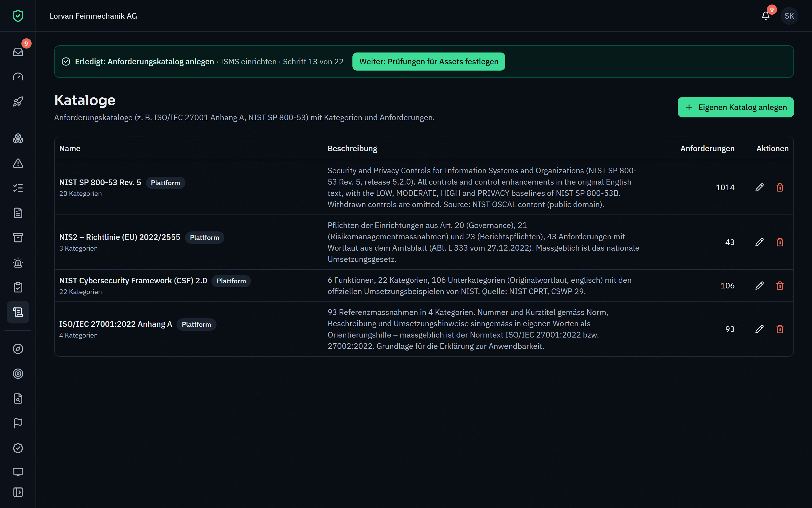The height and width of the screenshot is (508, 812).
Task: Click the green shield logo icon
Action: click(18, 16)
